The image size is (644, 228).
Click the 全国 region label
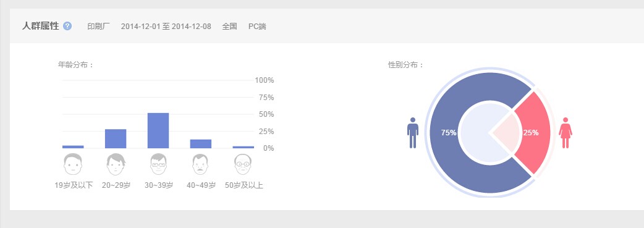coord(229,27)
